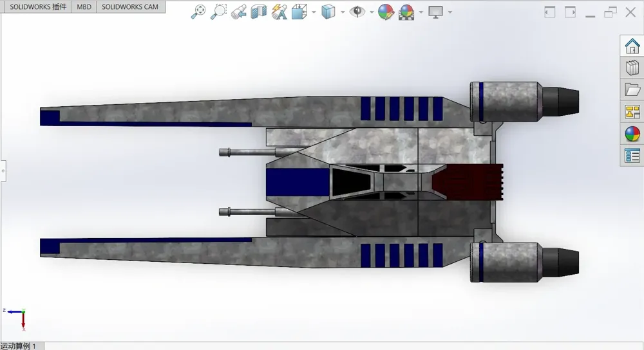Open SOLIDWORKS Resources home pane

point(632,46)
